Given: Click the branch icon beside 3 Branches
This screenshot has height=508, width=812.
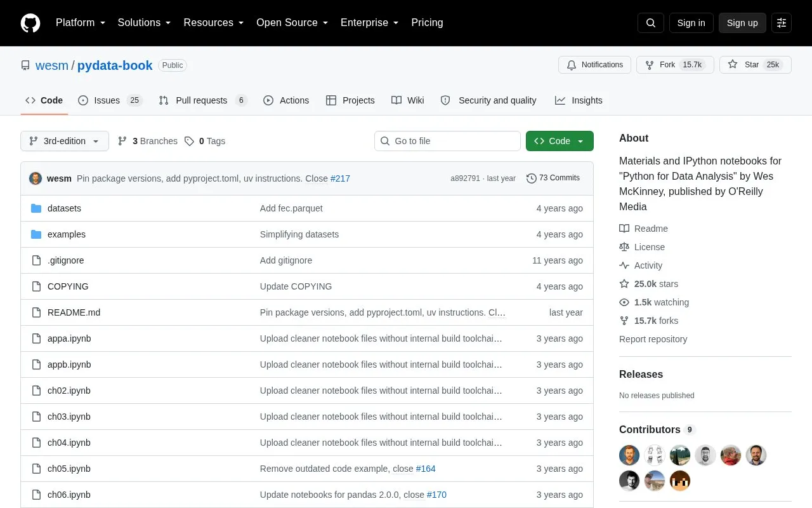Looking at the screenshot, I should (122, 141).
